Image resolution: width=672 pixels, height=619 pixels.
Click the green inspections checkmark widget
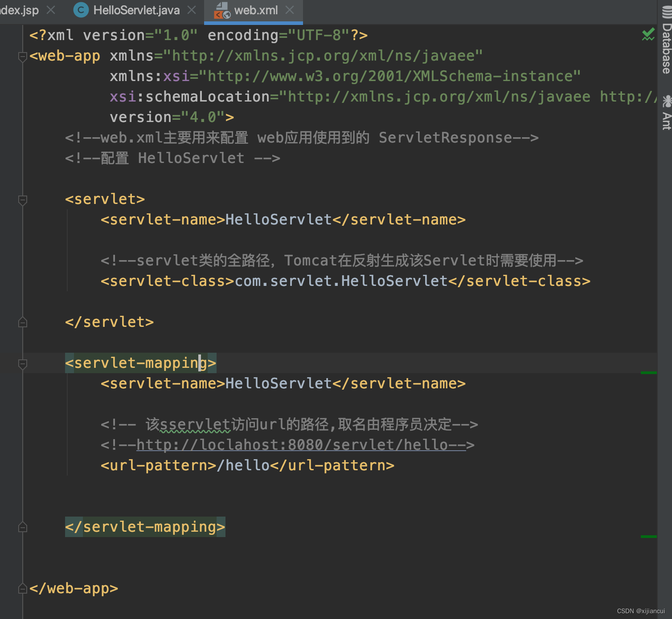648,34
